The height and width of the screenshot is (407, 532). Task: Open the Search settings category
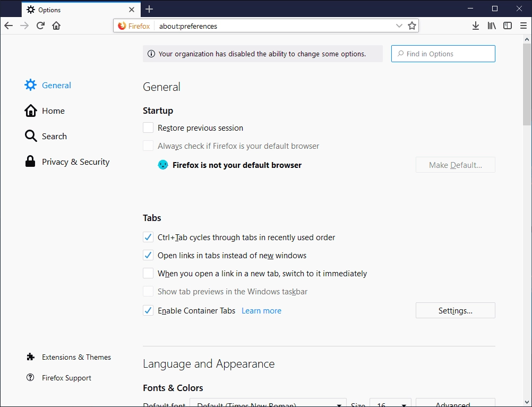[x=46, y=136]
